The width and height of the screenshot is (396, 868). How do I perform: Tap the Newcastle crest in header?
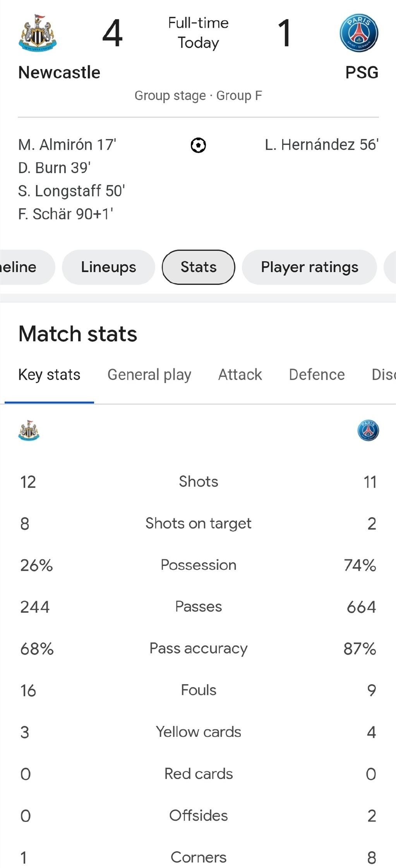(x=38, y=33)
